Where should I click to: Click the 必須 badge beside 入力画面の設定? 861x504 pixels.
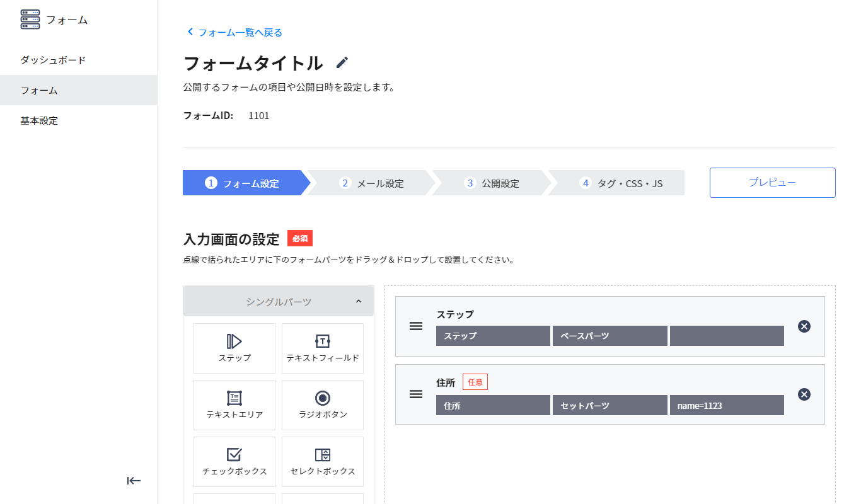tap(300, 239)
